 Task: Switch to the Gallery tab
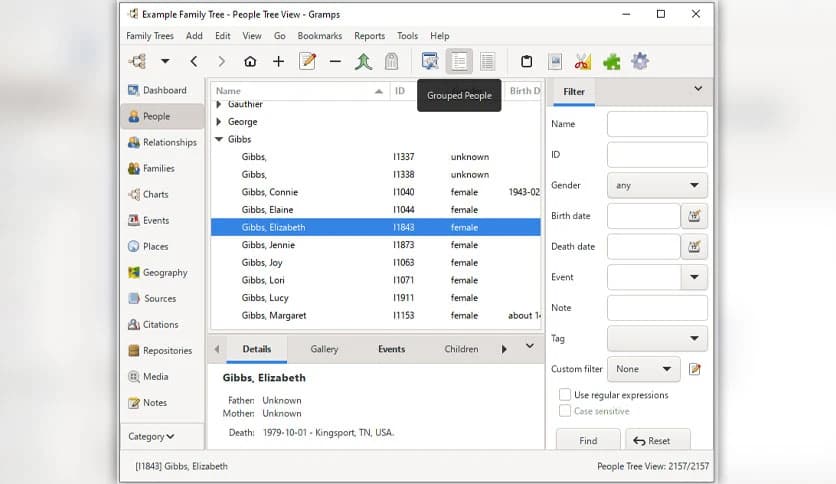pos(324,349)
